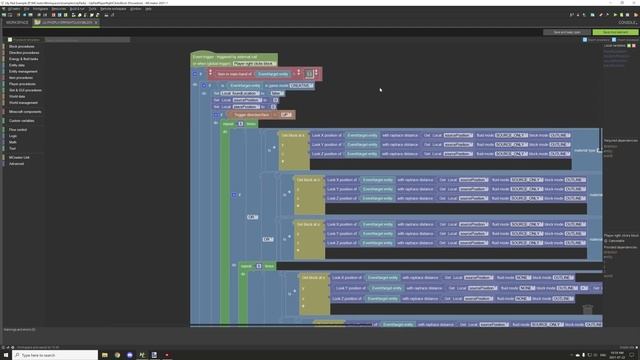This screenshot has height=360, width=640.
Task: Open the Minecraft components category
Action: tap(25, 111)
